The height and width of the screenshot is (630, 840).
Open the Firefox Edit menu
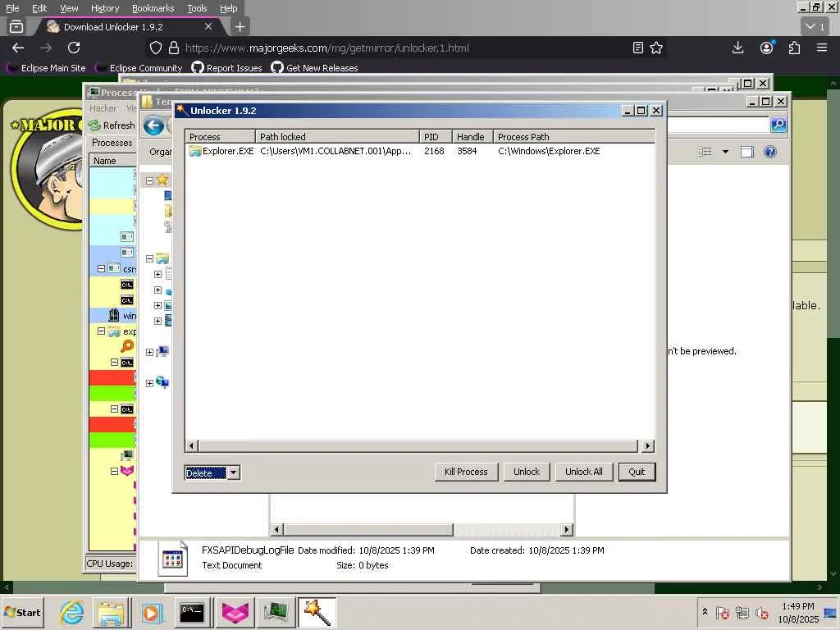pos(39,8)
